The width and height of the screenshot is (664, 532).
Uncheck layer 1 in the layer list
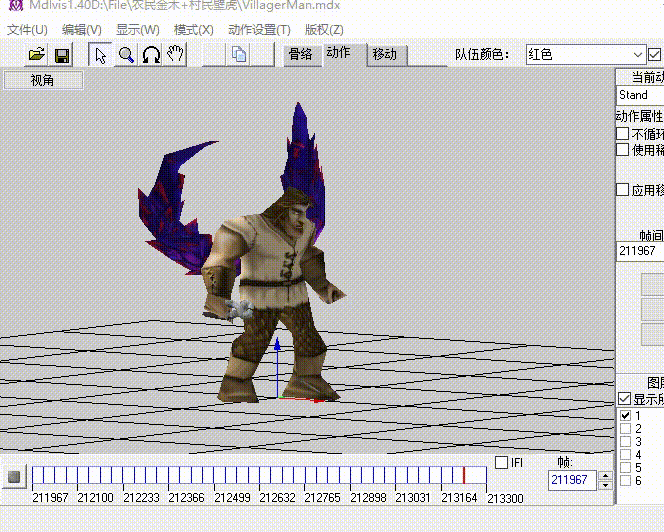click(625, 415)
